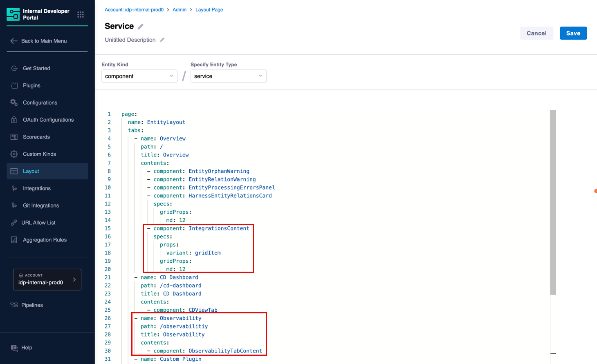Click line 10 'EntityProcessingErrorsPanel' component
Image resolution: width=597 pixels, height=364 pixels.
click(232, 188)
